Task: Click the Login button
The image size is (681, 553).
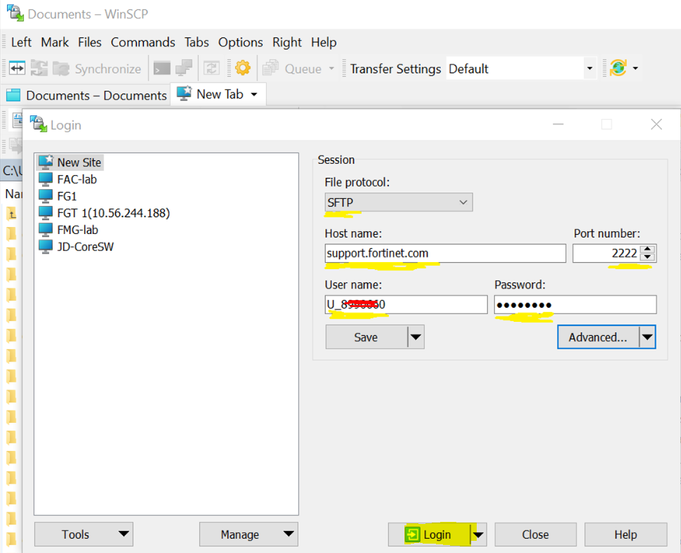Action: [429, 534]
